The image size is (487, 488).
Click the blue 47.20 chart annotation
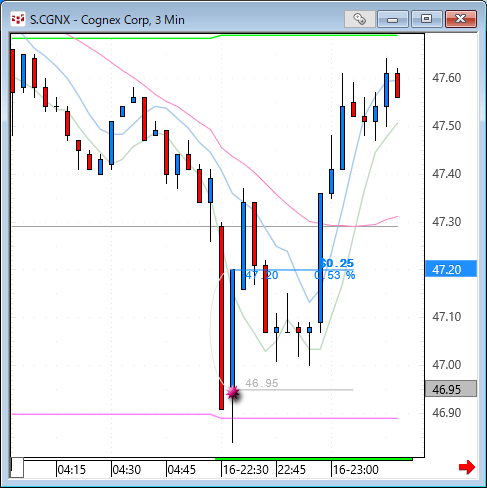tap(262, 275)
